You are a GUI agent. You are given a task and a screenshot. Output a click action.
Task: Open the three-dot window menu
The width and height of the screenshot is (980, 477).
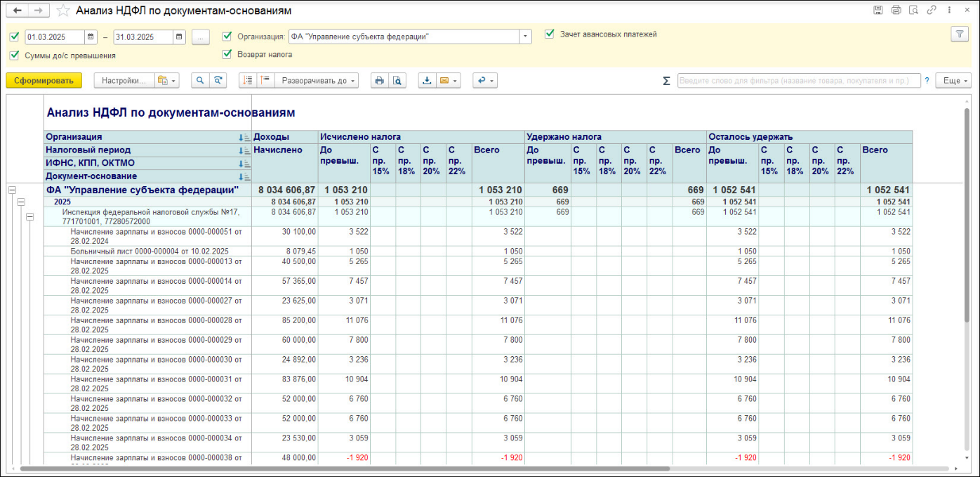tap(950, 10)
